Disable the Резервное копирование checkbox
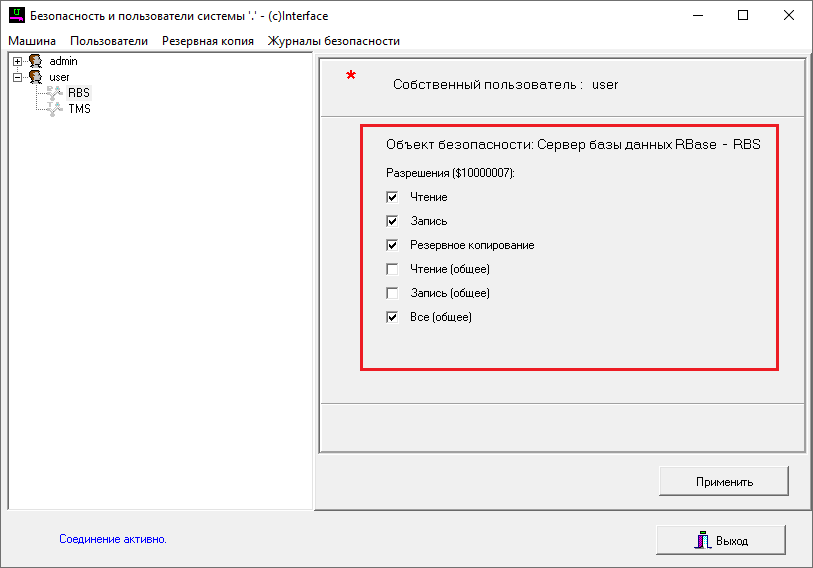 (392, 245)
